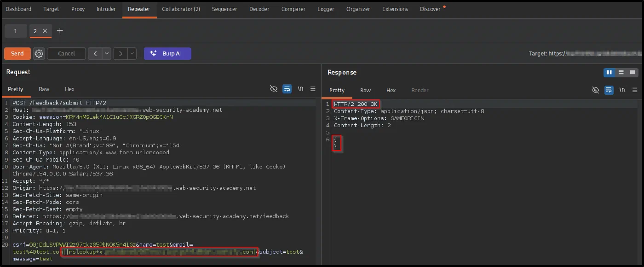Open the Decoder tab
The image size is (644, 267).
[x=259, y=9]
